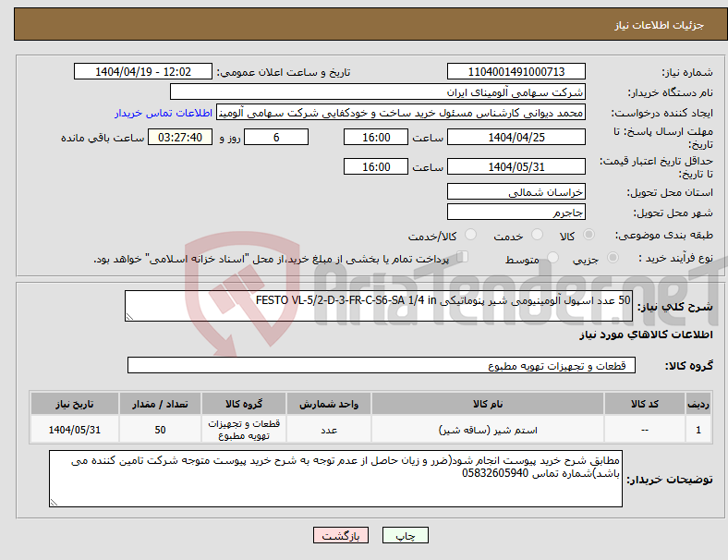Click the remaining time field 03:27:40
Viewport: 728px width, 560px height.
coord(180,137)
